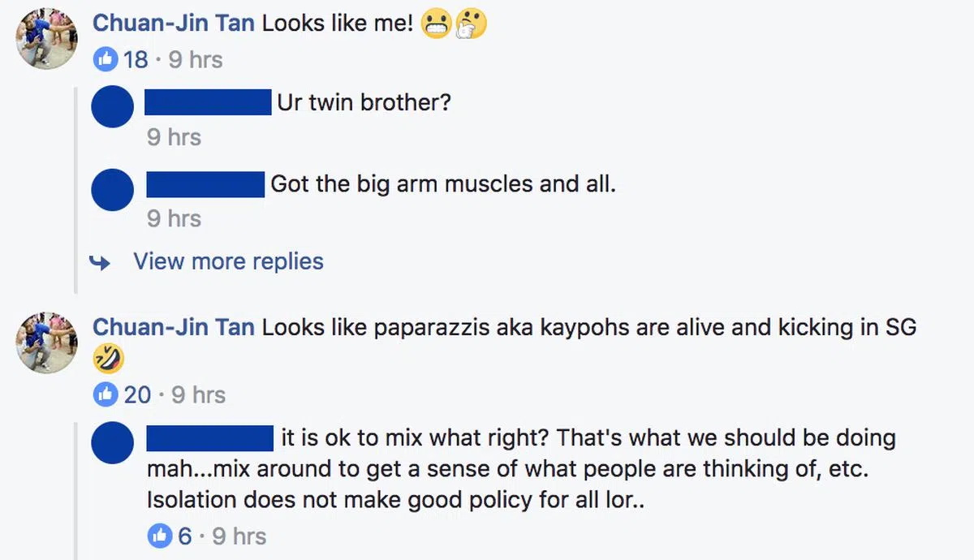Click the like icon showing 20 reactions
This screenshot has width=974, height=560.
pos(106,394)
